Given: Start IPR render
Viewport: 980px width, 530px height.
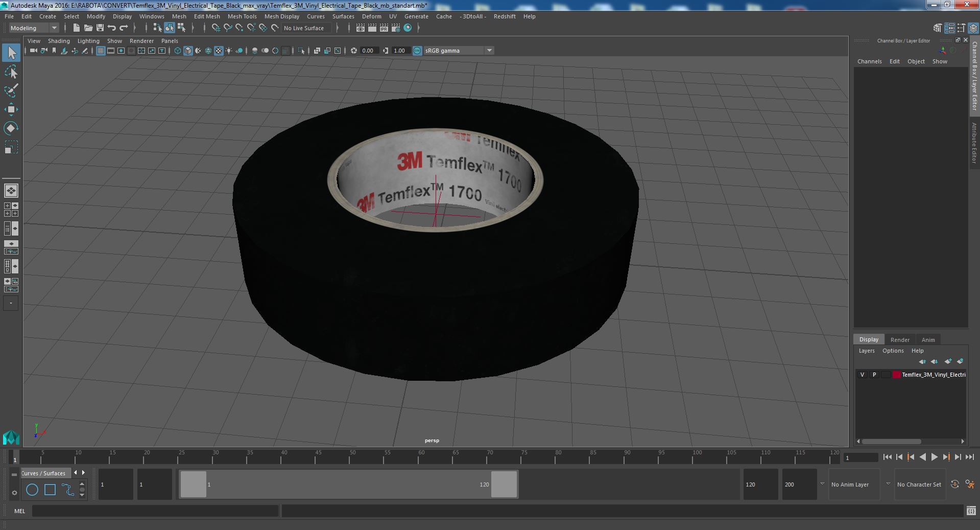Looking at the screenshot, I should click(384, 28).
